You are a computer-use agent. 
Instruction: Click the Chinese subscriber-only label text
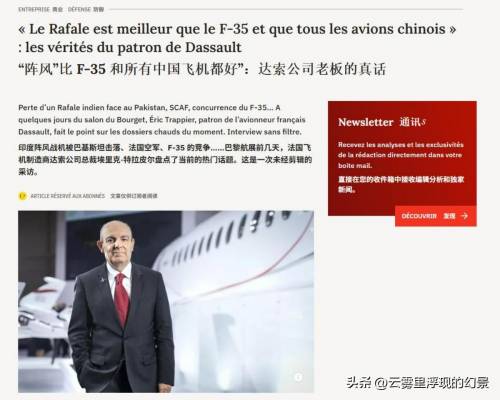click(134, 196)
